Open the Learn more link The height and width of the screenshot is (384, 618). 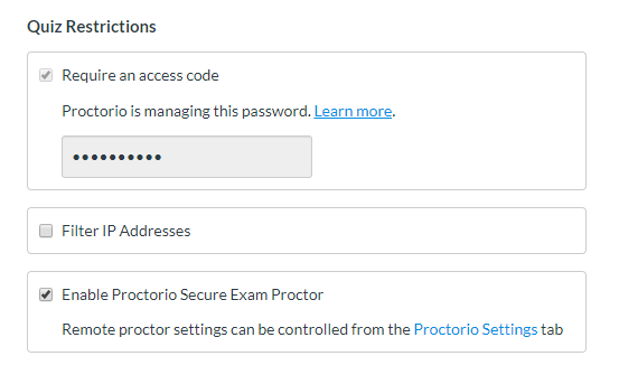[x=353, y=111]
